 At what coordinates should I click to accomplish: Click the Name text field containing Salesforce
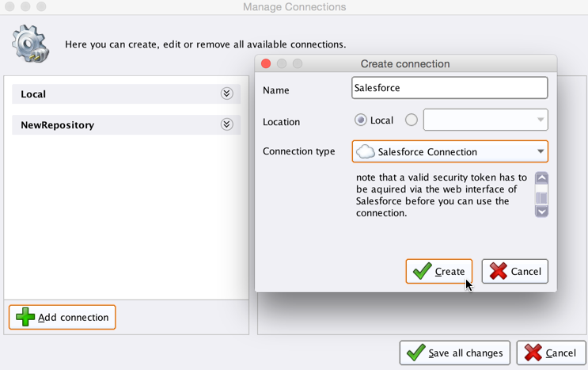click(x=449, y=88)
